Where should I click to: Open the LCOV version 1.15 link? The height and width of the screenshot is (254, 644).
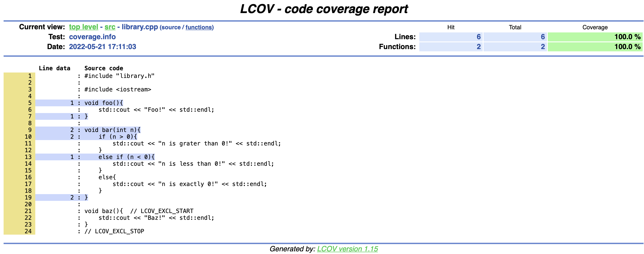[347, 249]
